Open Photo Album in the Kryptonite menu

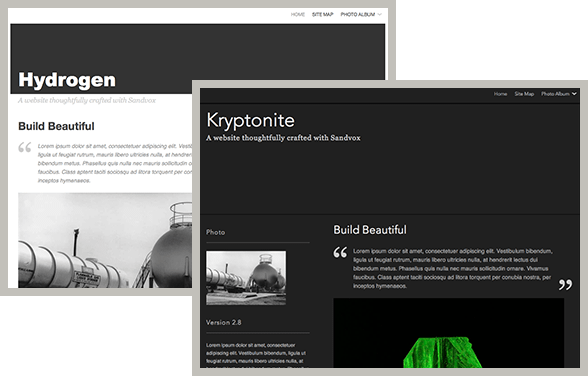tap(555, 94)
